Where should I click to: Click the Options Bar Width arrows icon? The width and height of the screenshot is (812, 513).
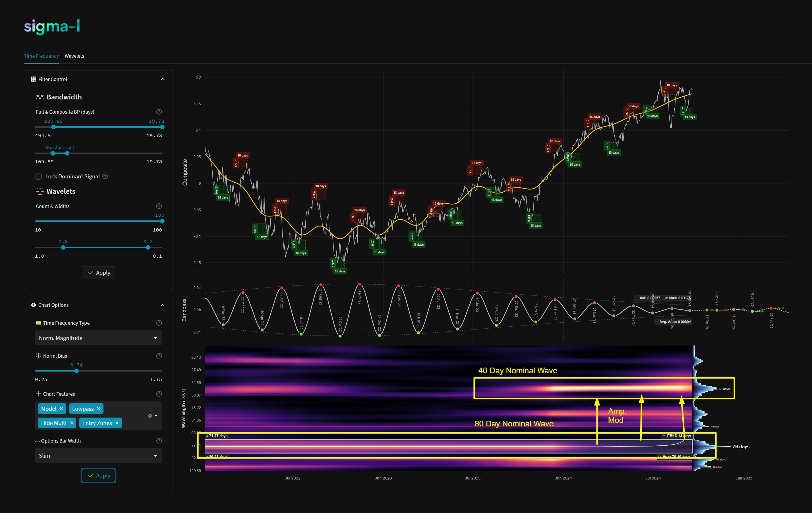[x=38, y=441]
